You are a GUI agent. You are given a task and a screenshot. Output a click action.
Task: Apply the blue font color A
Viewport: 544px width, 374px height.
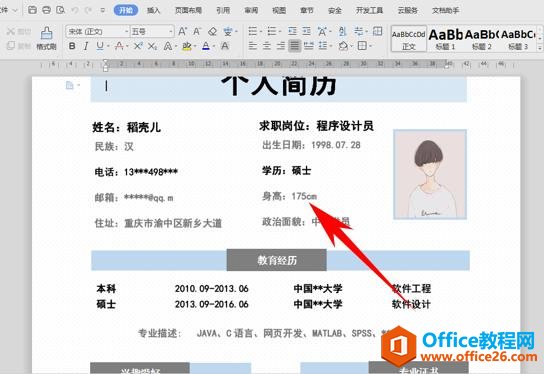click(206, 46)
